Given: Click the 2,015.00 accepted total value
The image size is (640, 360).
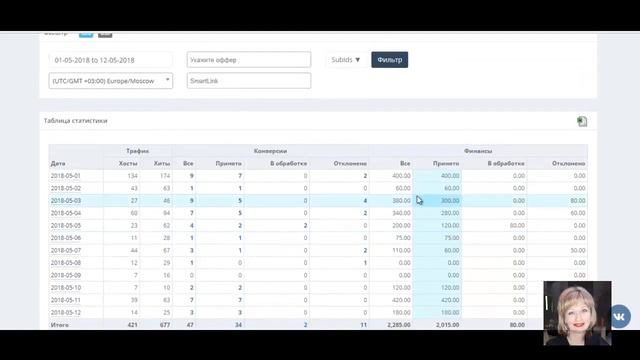Looking at the screenshot, I should click(447, 325).
